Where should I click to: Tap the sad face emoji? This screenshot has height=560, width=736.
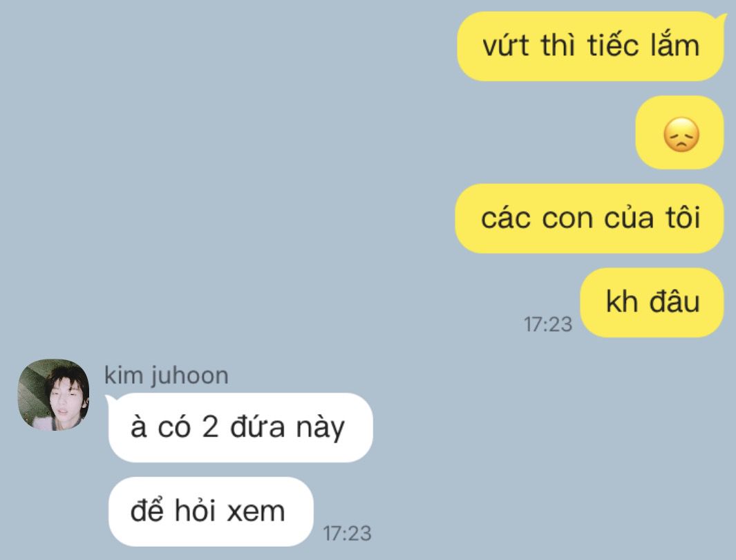click(x=681, y=135)
